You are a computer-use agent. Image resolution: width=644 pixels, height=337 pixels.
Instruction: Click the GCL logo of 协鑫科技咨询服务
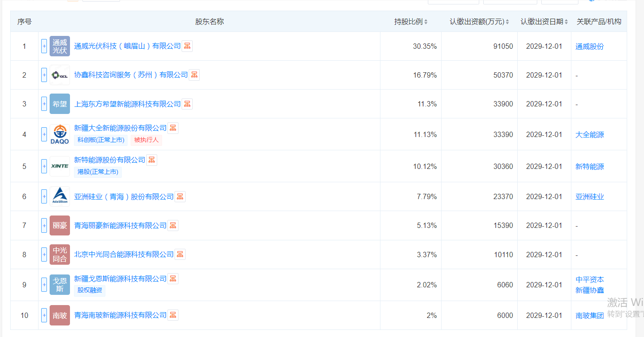(x=59, y=75)
